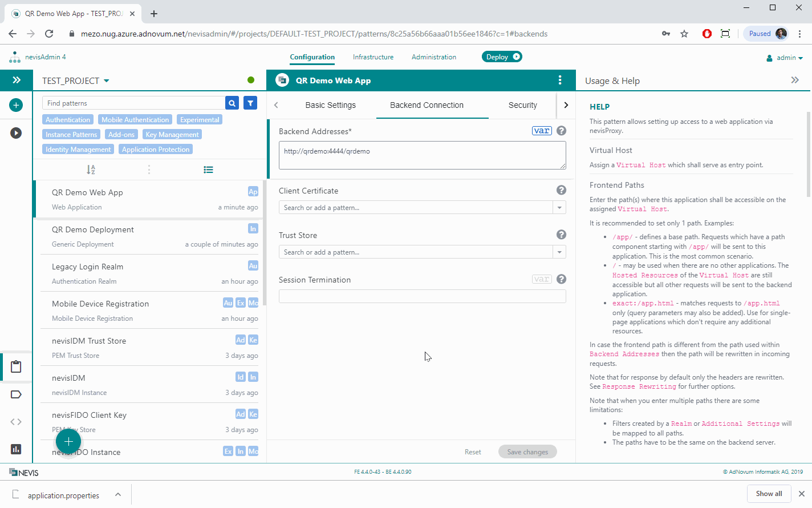Collapse the Usage & Help panel
Image resolution: width=812 pixels, height=508 pixels.
[x=795, y=80]
